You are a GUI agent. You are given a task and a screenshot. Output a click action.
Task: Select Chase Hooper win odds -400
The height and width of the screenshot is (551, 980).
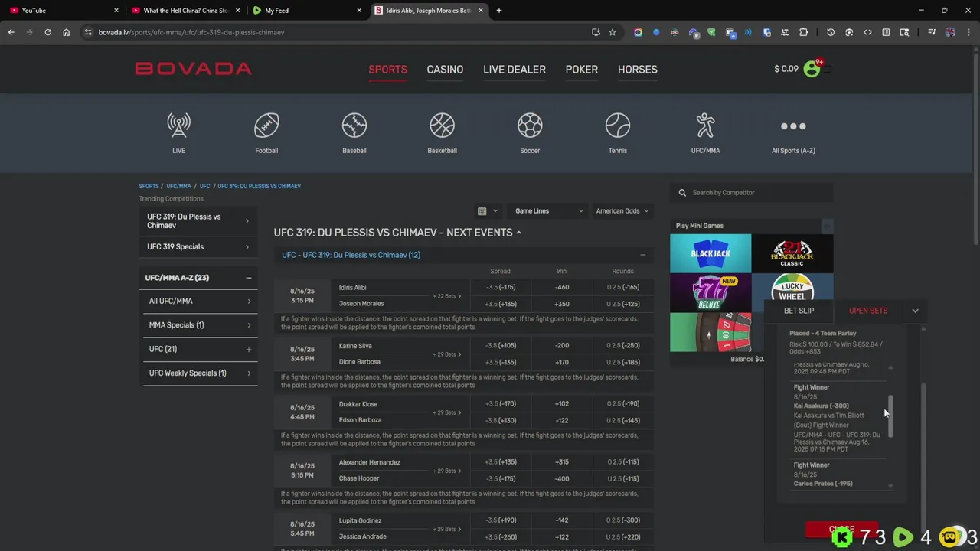(562, 479)
